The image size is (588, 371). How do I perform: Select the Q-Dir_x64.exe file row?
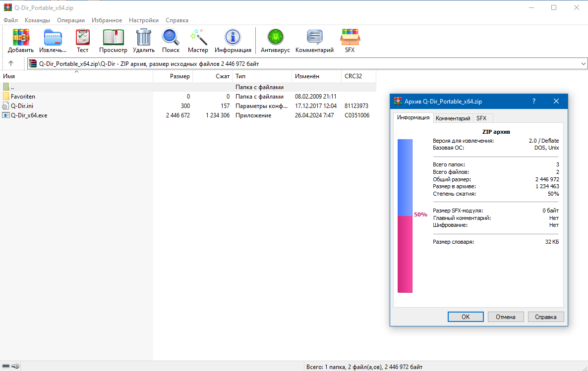coord(187,115)
